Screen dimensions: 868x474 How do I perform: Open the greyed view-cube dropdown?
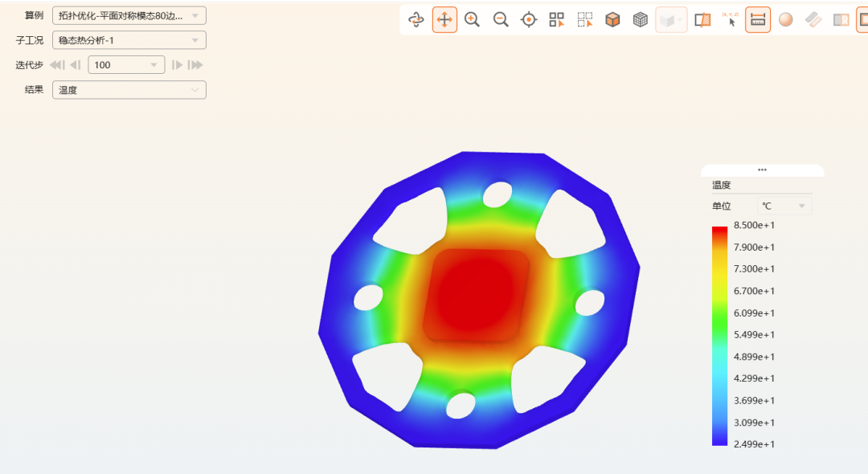(x=671, y=20)
